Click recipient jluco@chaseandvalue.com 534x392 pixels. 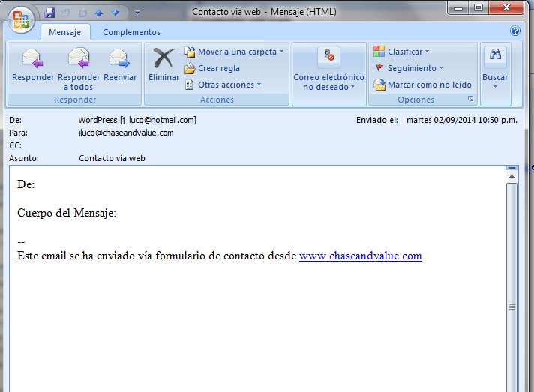click(126, 133)
